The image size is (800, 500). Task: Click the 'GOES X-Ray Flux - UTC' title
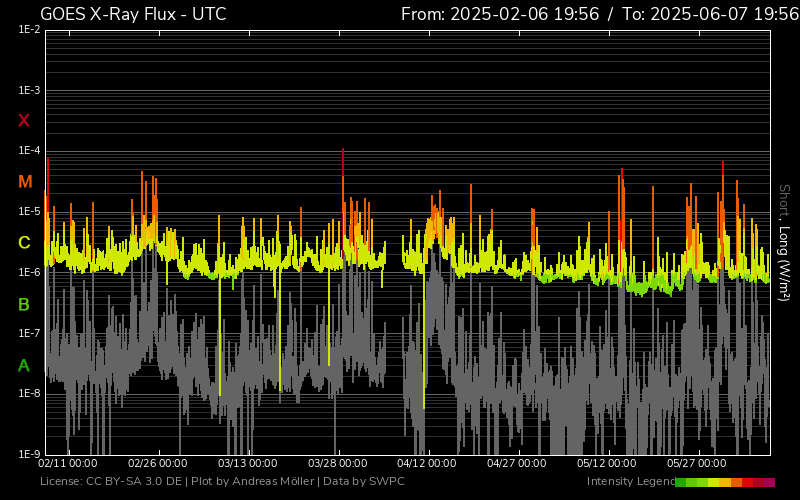pyautogui.click(x=133, y=14)
